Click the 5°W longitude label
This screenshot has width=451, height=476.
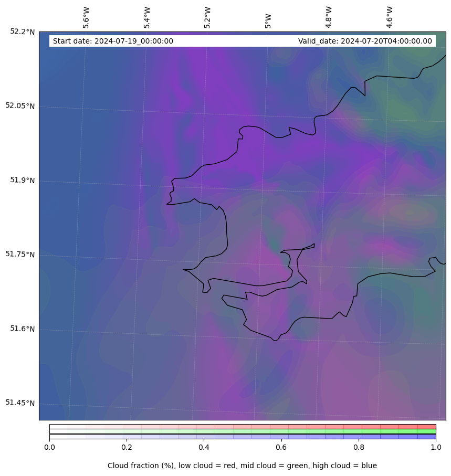(x=268, y=21)
